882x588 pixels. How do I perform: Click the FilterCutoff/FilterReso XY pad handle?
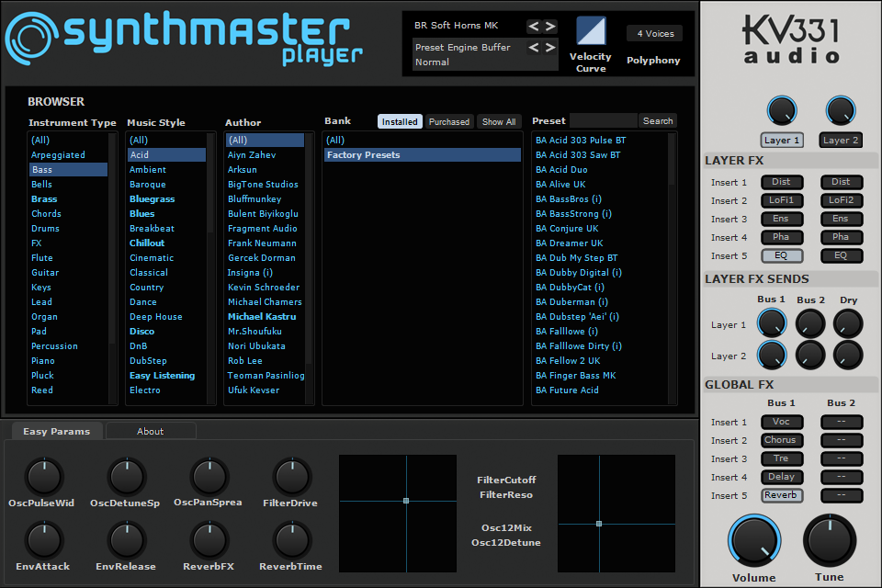click(406, 501)
